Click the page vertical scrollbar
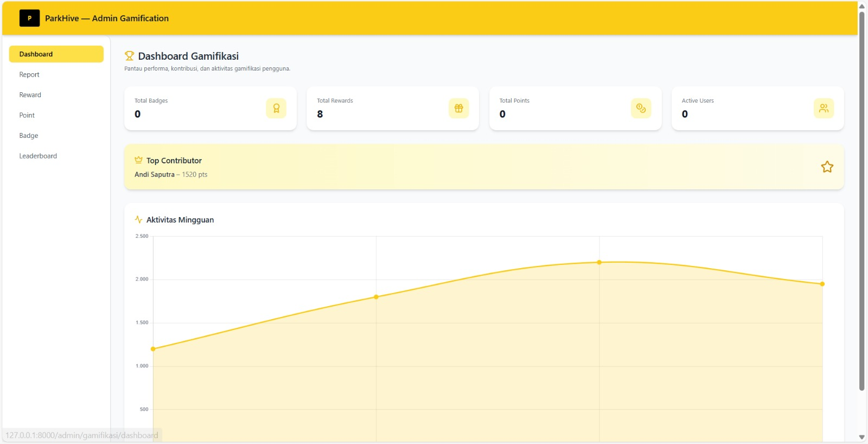This screenshot has width=868, height=444. click(861, 201)
